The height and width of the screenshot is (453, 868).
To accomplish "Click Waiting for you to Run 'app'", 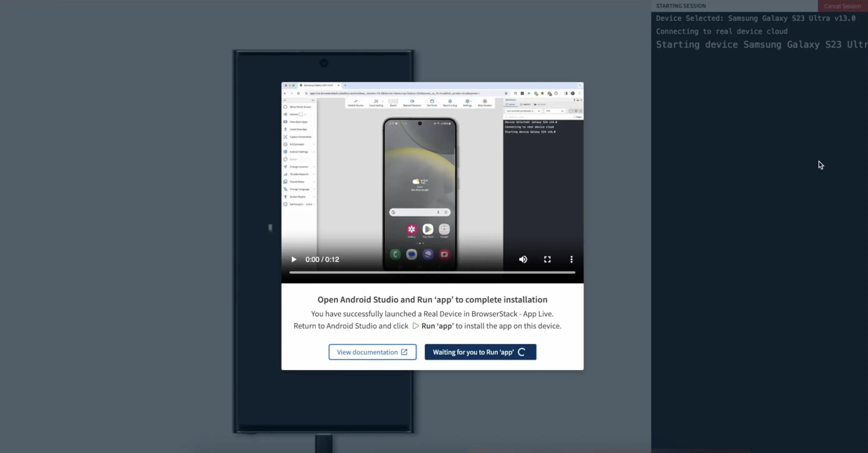I will (x=480, y=352).
